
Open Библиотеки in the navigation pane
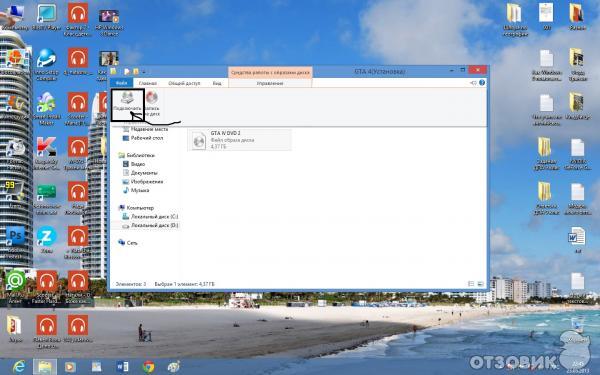(137, 155)
